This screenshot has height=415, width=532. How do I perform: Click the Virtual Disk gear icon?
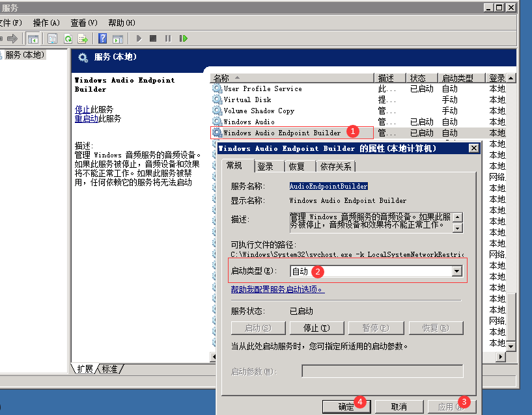click(x=217, y=100)
